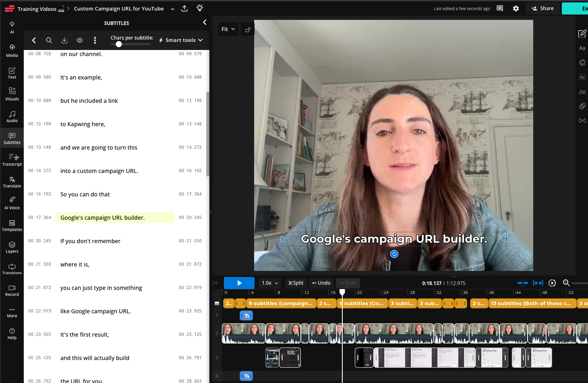This screenshot has height=383, width=588.
Task: Open the AI panel in the sidebar
Action: pyautogui.click(x=12, y=27)
